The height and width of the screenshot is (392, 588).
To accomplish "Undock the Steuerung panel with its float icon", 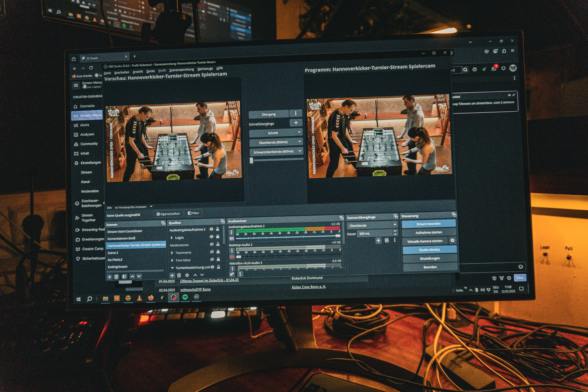I will pos(454,214).
